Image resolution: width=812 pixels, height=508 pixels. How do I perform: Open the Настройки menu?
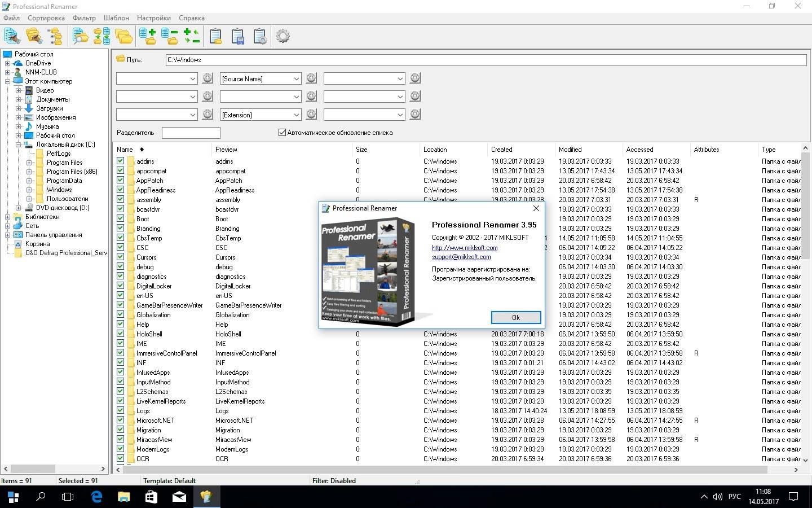[153, 18]
